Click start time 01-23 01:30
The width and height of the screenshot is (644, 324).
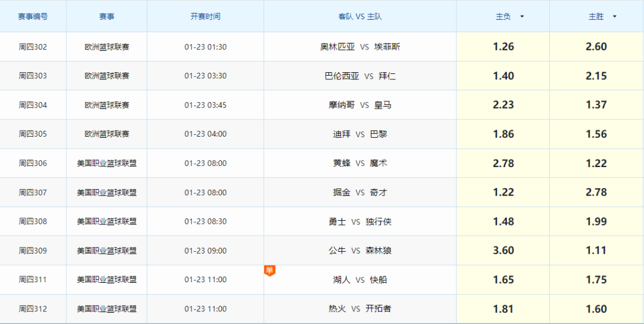point(205,47)
